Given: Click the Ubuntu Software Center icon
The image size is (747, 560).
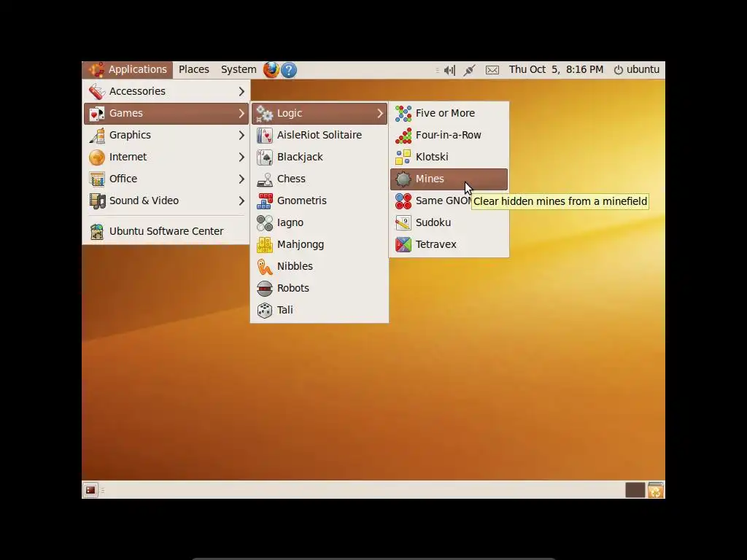Looking at the screenshot, I should pos(97,231).
